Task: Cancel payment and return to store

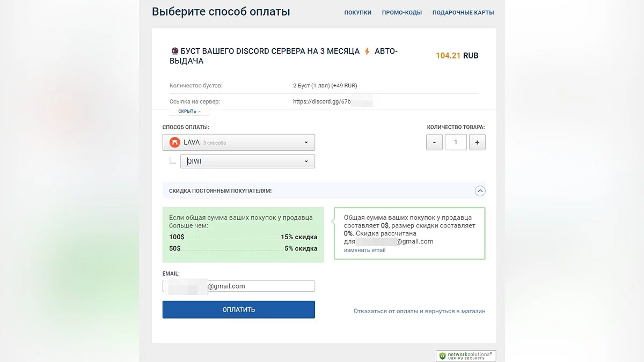Action: point(419,311)
